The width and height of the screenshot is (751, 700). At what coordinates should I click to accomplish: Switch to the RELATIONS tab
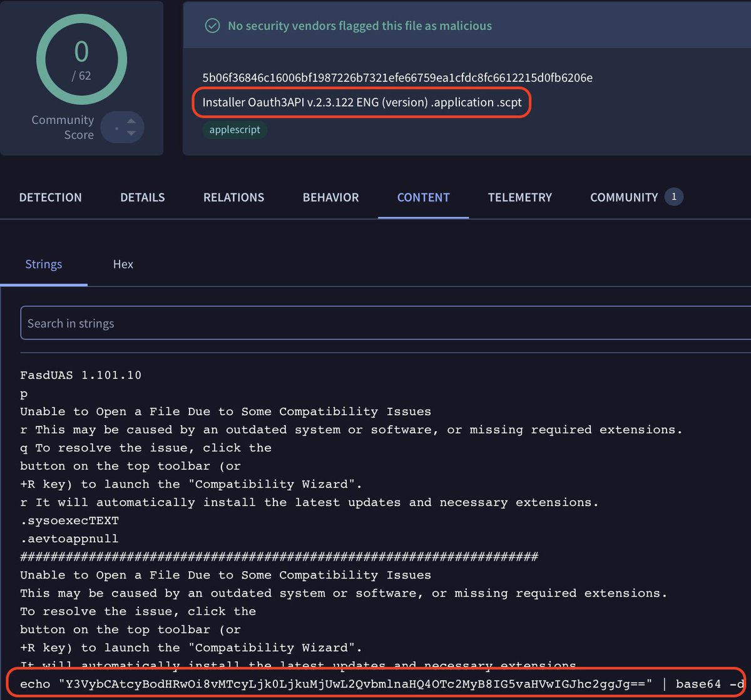tap(233, 197)
